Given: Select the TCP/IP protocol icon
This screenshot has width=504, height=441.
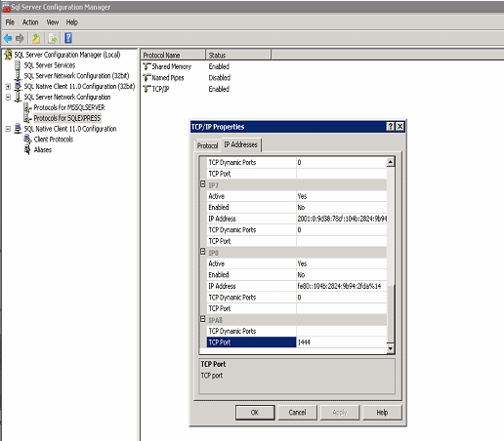Looking at the screenshot, I should tap(147, 89).
